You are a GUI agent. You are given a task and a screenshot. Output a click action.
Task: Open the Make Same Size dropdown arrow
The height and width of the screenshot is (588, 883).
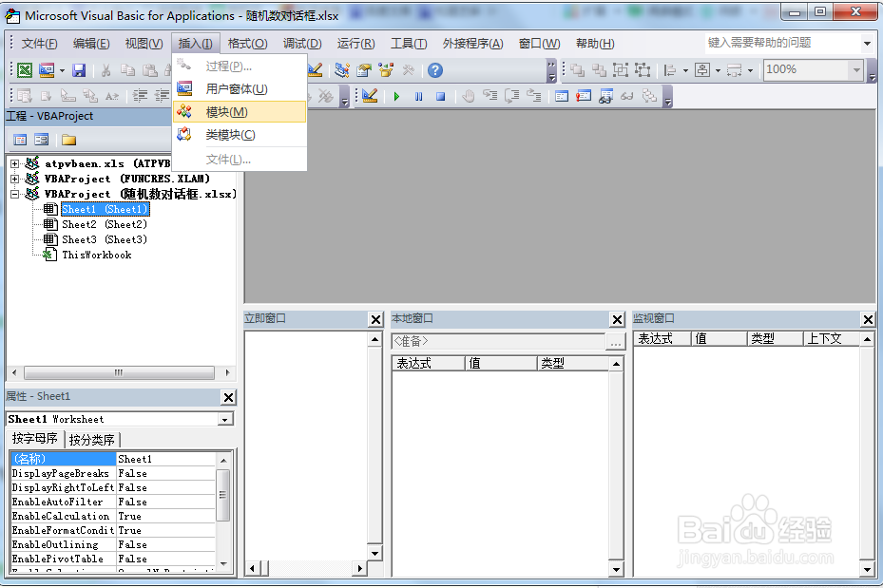750,71
